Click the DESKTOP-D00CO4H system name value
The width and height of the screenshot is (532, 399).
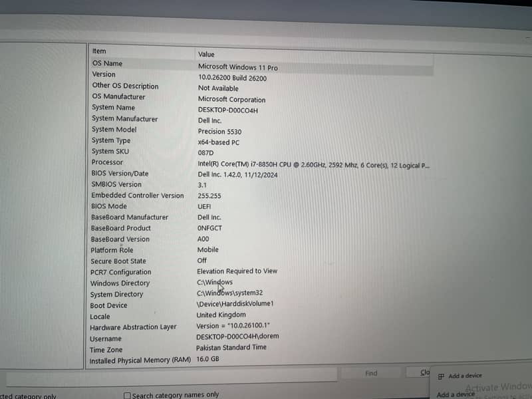[x=228, y=110]
